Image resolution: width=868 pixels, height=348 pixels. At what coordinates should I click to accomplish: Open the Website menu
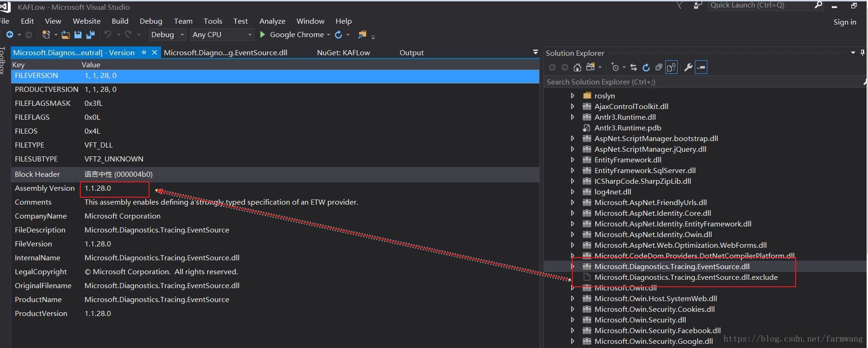[x=86, y=21]
